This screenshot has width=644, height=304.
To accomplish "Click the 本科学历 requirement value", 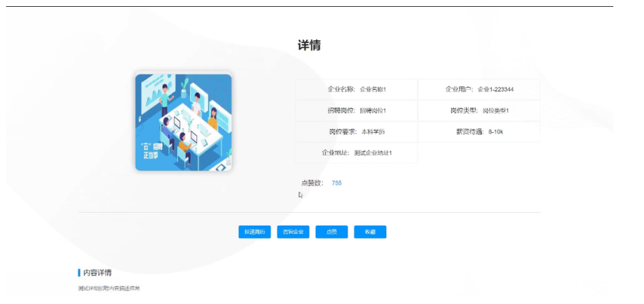I will [x=373, y=132].
